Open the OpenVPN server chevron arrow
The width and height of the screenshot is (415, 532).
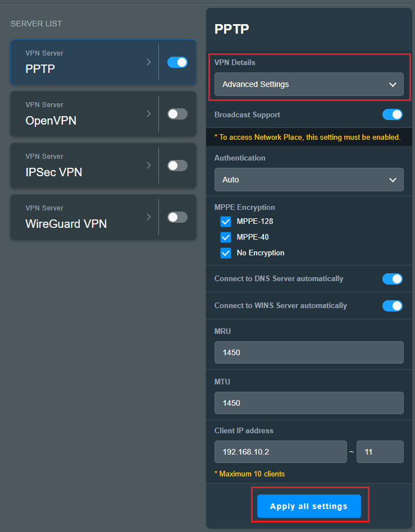coord(149,114)
